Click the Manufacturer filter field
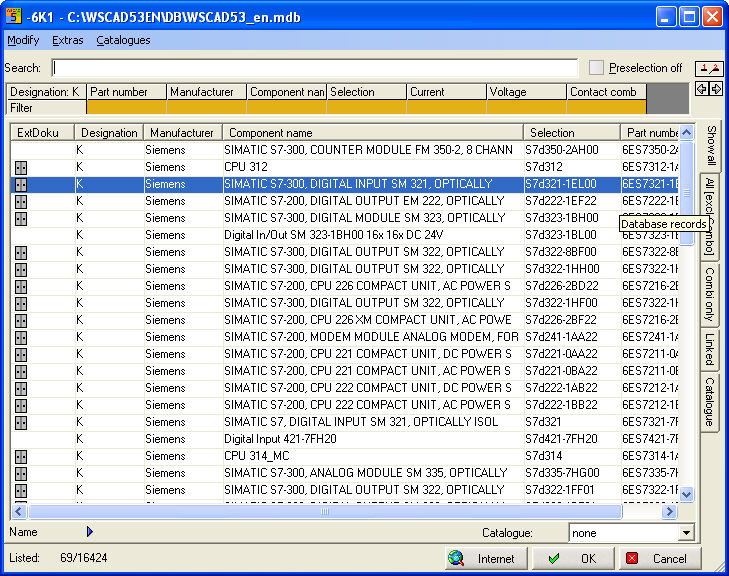 pyautogui.click(x=206, y=107)
